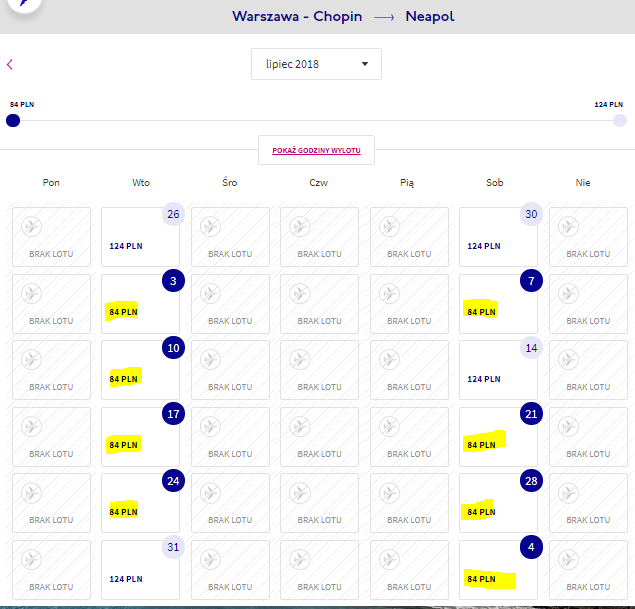Choose the day 28 flight for 84 PLN
The height and width of the screenshot is (609, 635).
coord(498,503)
